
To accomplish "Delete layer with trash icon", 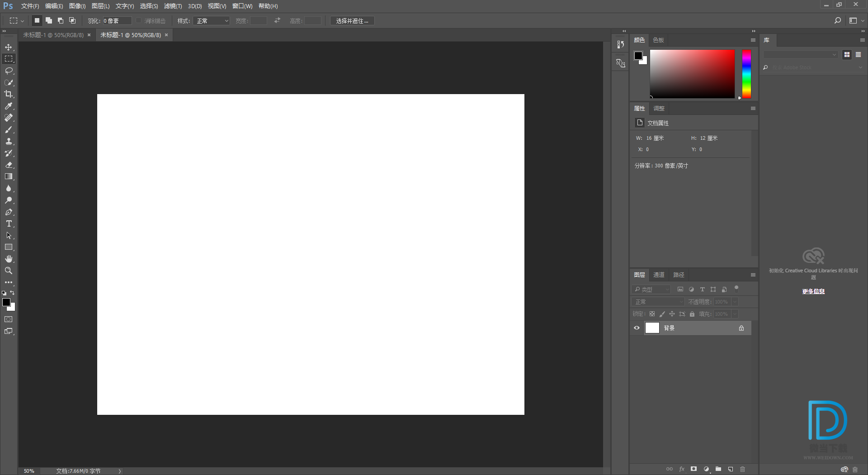I will [x=742, y=469].
